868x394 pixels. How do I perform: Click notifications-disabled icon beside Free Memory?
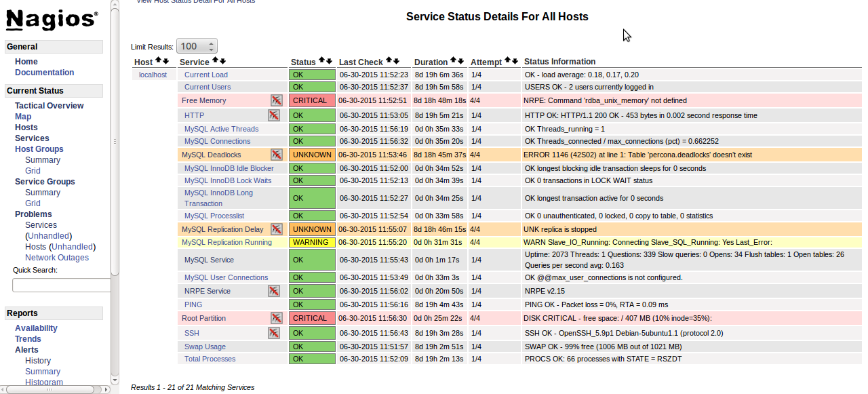[276, 100]
